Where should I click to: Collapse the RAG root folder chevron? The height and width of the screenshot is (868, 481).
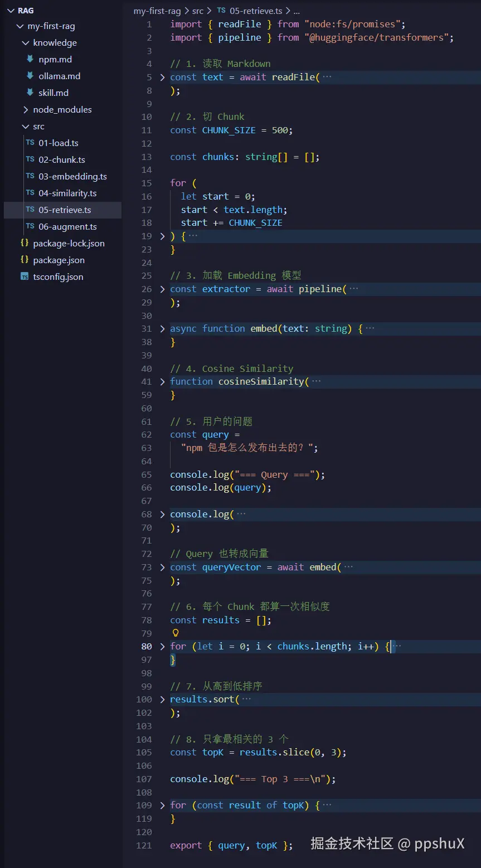tap(11, 11)
